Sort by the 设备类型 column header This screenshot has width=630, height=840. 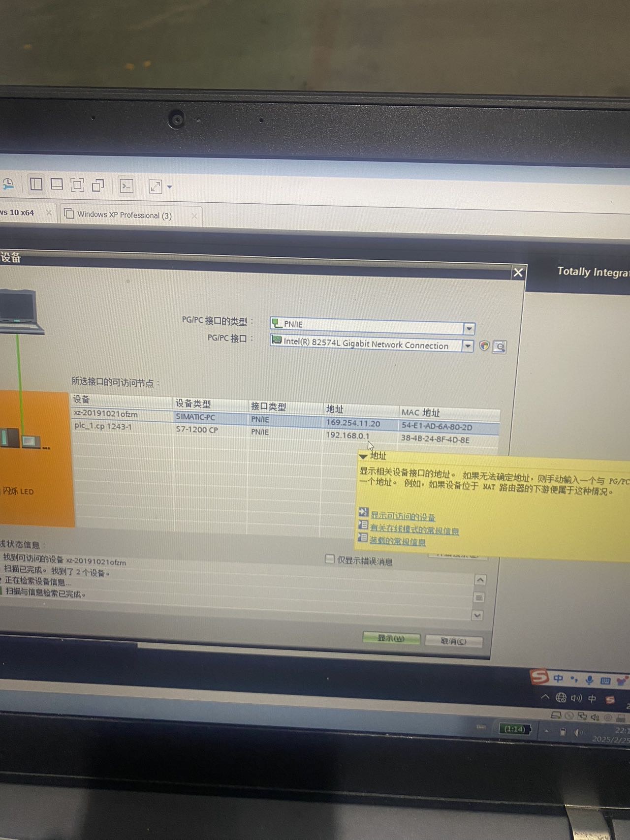pos(211,404)
